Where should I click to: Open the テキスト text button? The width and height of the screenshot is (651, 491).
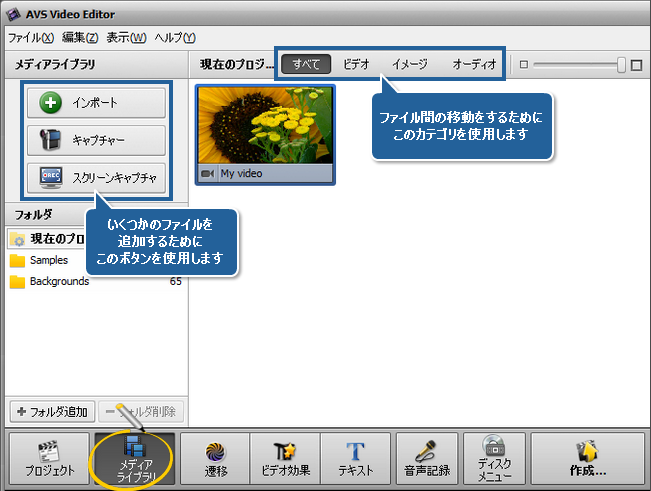click(x=356, y=458)
